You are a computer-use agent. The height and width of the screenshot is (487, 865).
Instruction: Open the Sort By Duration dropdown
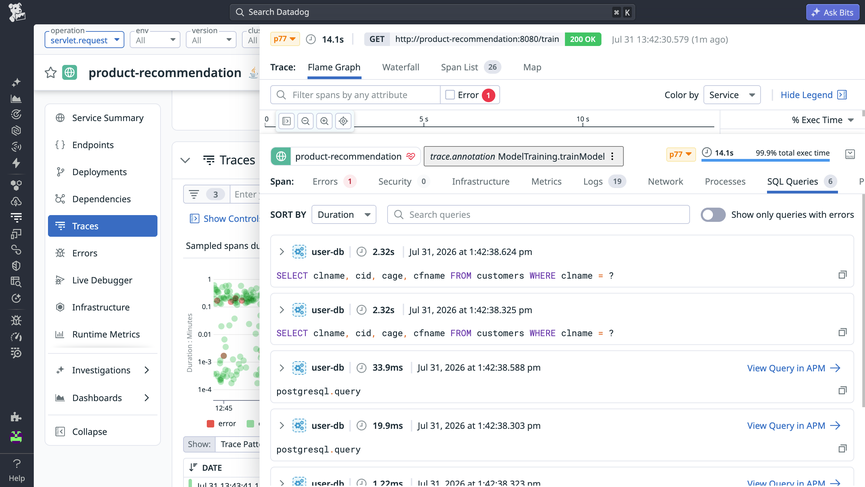point(344,215)
